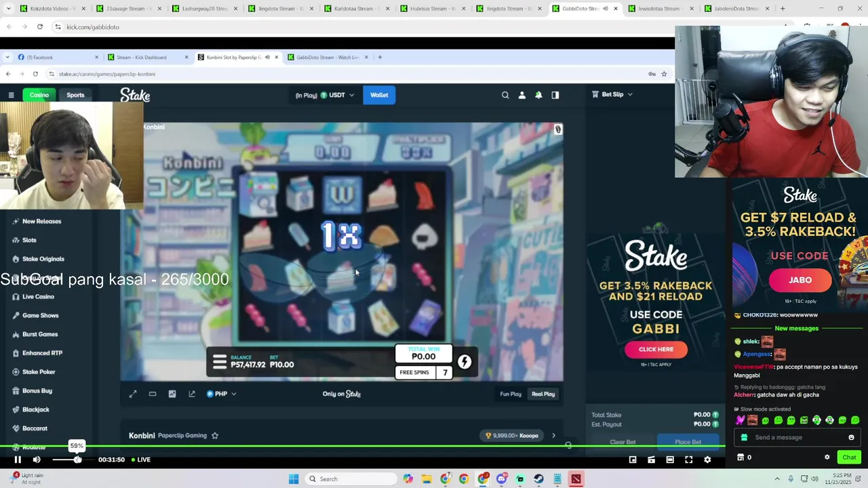Open the USDT currency dropdown
This screenshot has width=868, height=488.
coord(325,95)
